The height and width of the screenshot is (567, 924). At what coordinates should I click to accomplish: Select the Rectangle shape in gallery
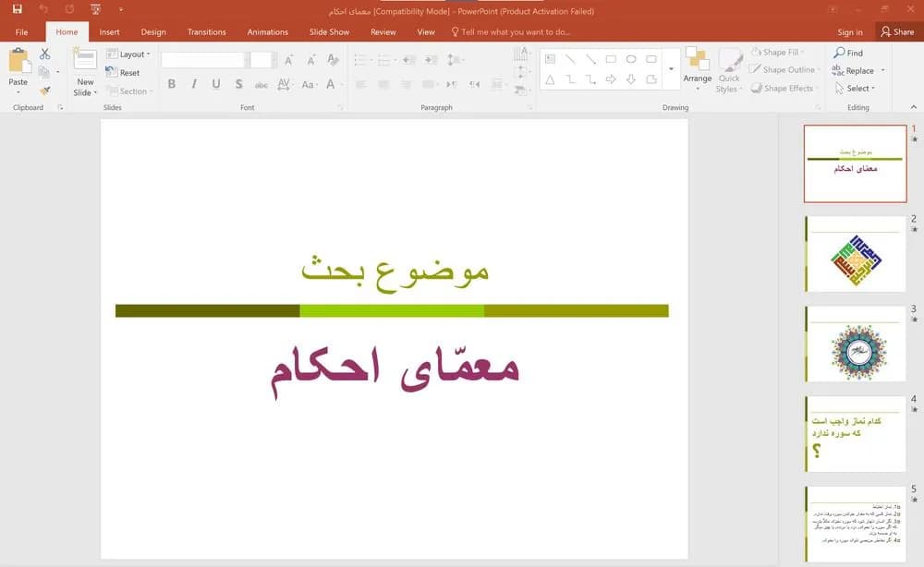611,59
